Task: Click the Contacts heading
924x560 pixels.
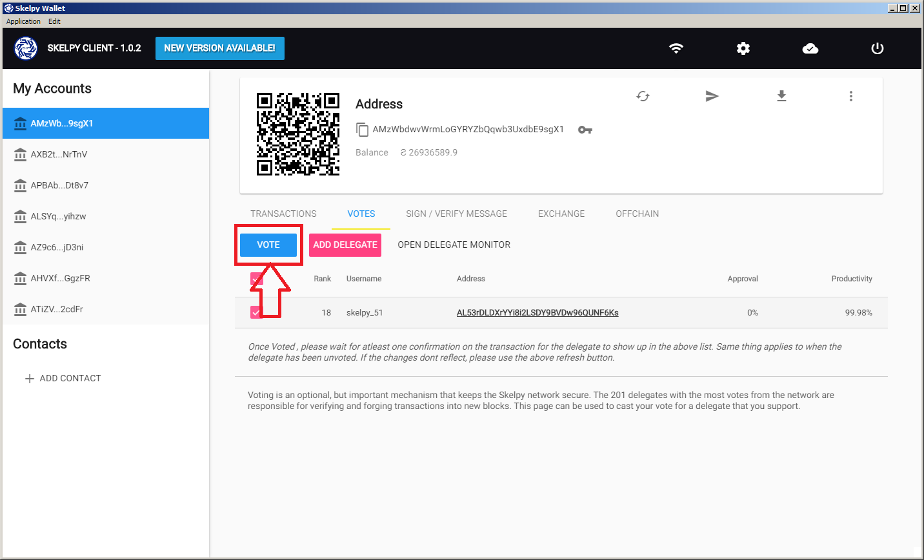Action: tap(40, 344)
